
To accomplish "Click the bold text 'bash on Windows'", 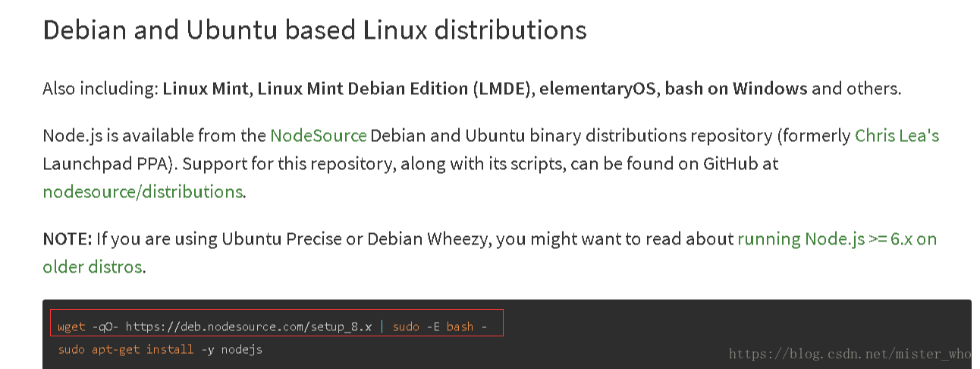I will coord(736,89).
